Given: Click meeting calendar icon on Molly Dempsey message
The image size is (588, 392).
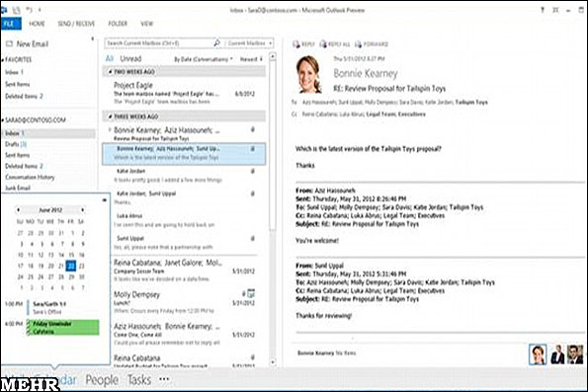Looking at the screenshot, I should click(x=251, y=293).
